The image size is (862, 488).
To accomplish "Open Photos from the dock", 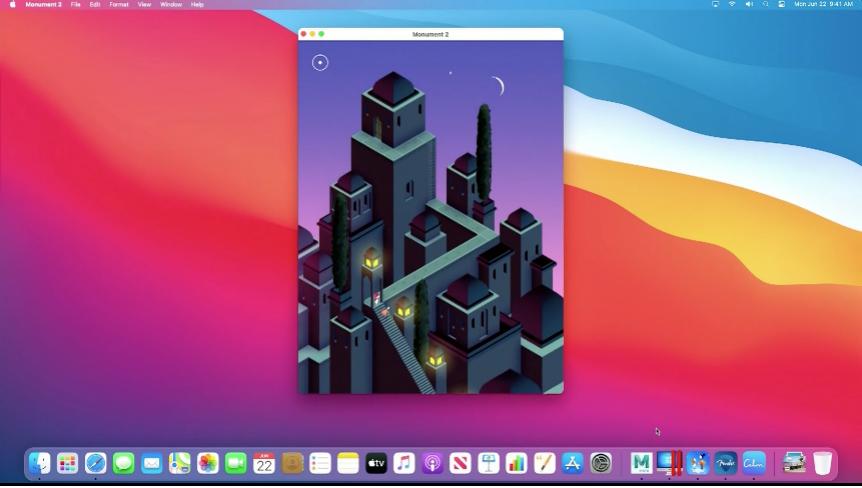I will pos(208,463).
